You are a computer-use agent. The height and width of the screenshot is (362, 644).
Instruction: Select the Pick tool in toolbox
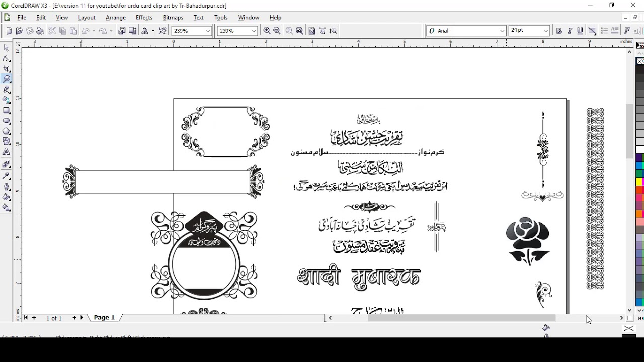coord(7,48)
